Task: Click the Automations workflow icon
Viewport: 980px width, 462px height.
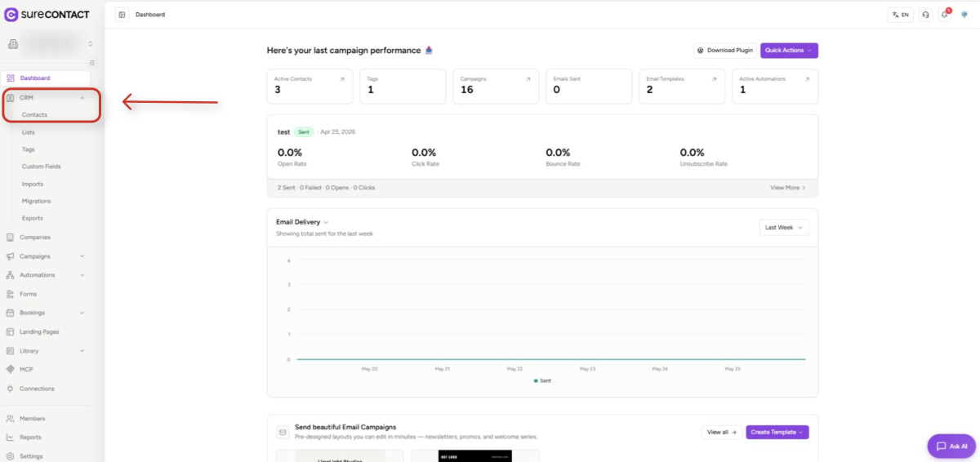Action: point(10,275)
